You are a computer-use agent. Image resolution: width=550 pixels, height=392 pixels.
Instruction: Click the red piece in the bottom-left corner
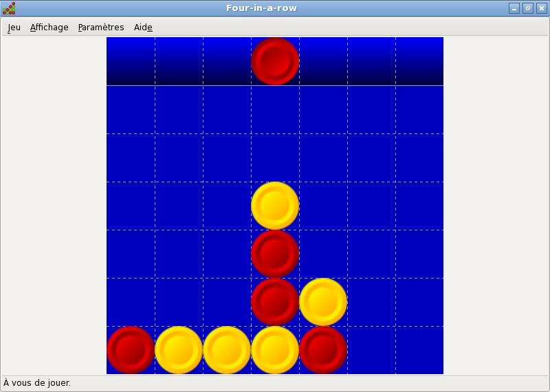tap(131, 350)
